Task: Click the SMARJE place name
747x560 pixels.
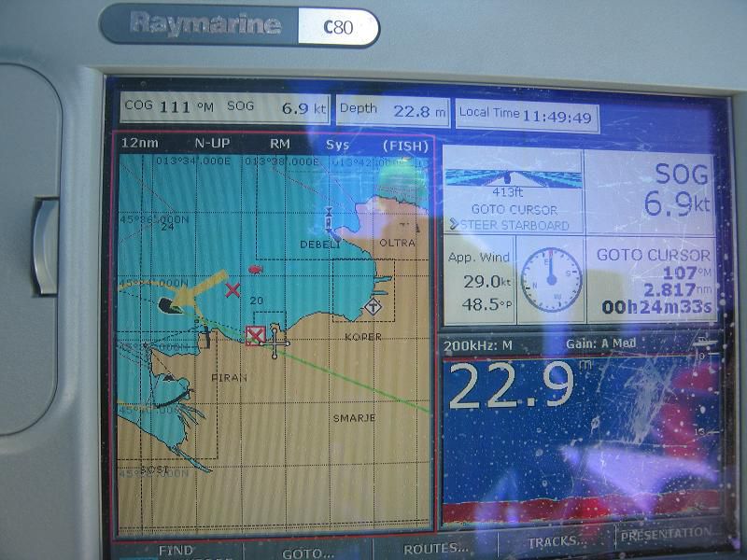Action: 354,418
